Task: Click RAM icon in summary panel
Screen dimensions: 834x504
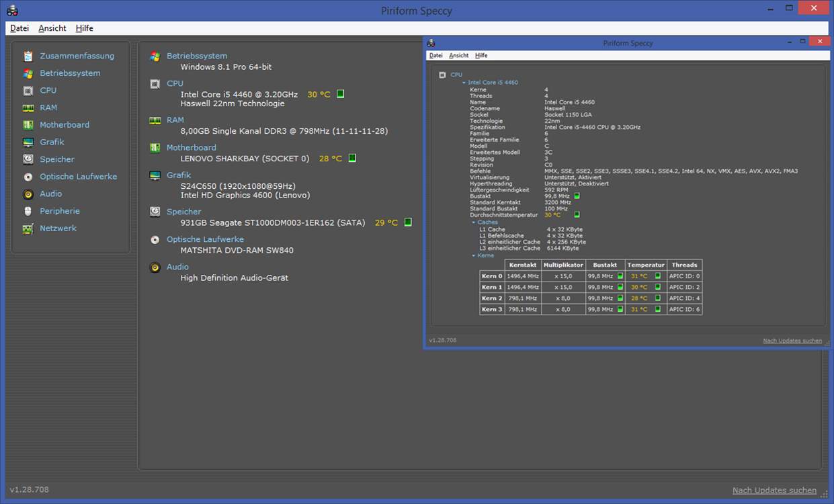Action: point(155,120)
